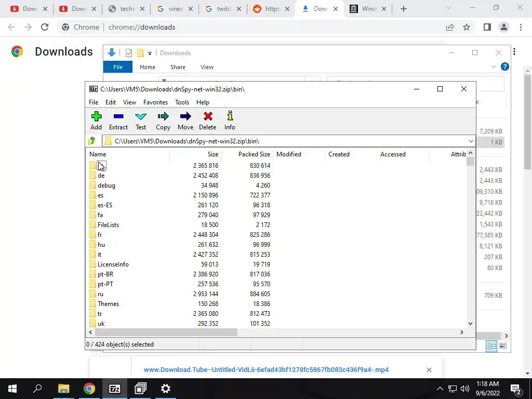Open the 7-Zip View menu
This screenshot has height=399, width=532.
129,102
